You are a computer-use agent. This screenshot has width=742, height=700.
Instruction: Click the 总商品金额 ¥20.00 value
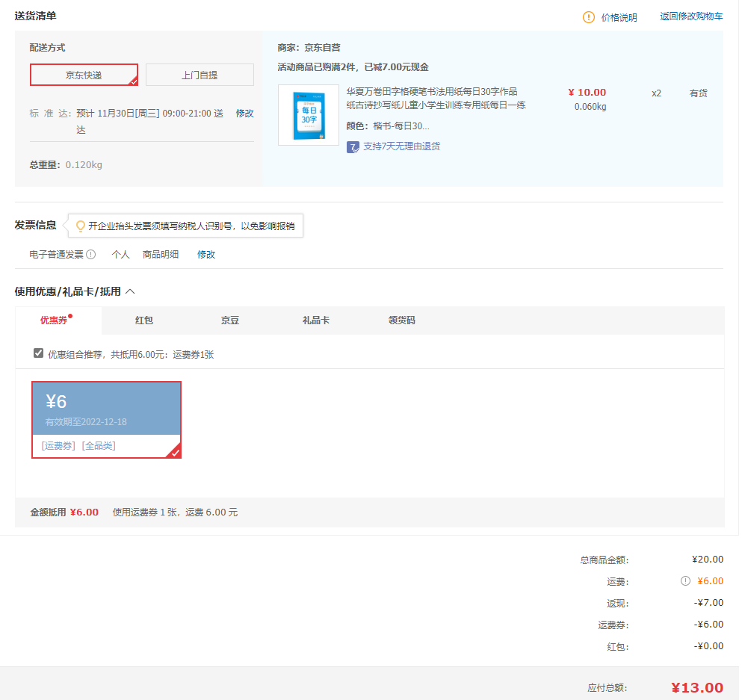708,559
